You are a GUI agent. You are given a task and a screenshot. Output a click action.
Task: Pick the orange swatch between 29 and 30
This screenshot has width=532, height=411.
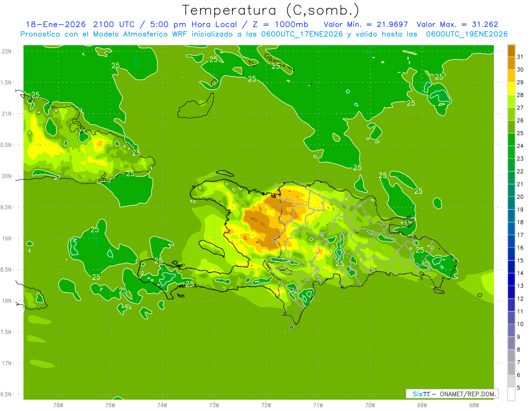tap(512, 76)
